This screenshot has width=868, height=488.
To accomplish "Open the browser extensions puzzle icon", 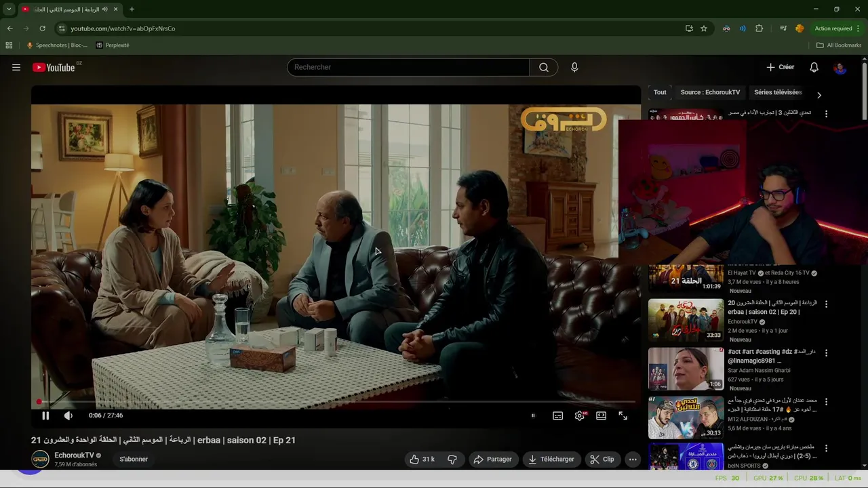I will [759, 28].
